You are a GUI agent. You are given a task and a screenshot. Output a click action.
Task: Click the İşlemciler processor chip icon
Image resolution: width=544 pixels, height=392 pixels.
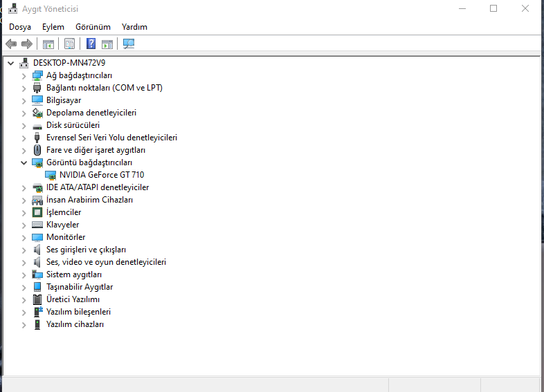(37, 212)
